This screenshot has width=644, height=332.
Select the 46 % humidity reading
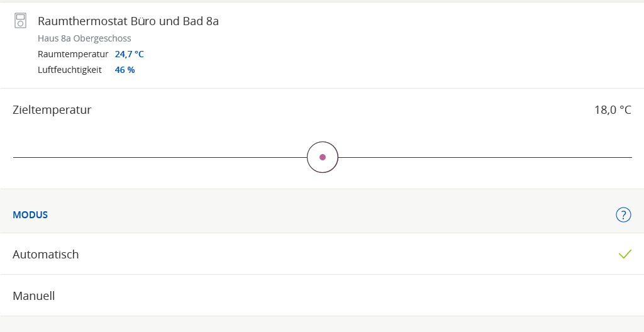point(125,70)
